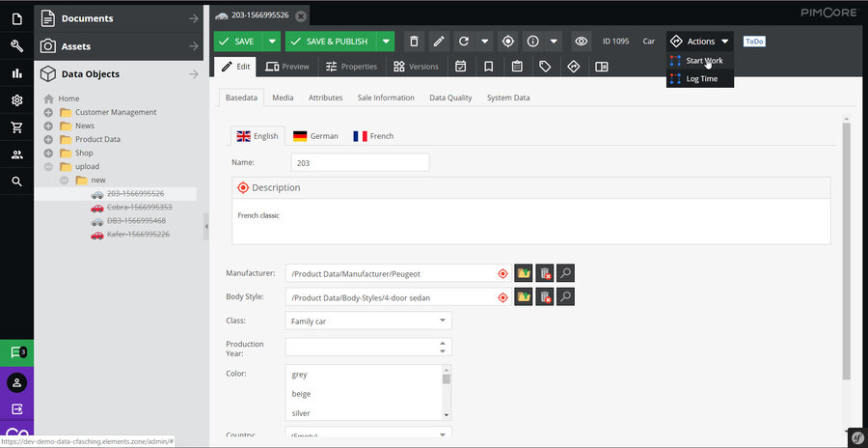Click the delete trash icon in toolbar

coord(414,42)
